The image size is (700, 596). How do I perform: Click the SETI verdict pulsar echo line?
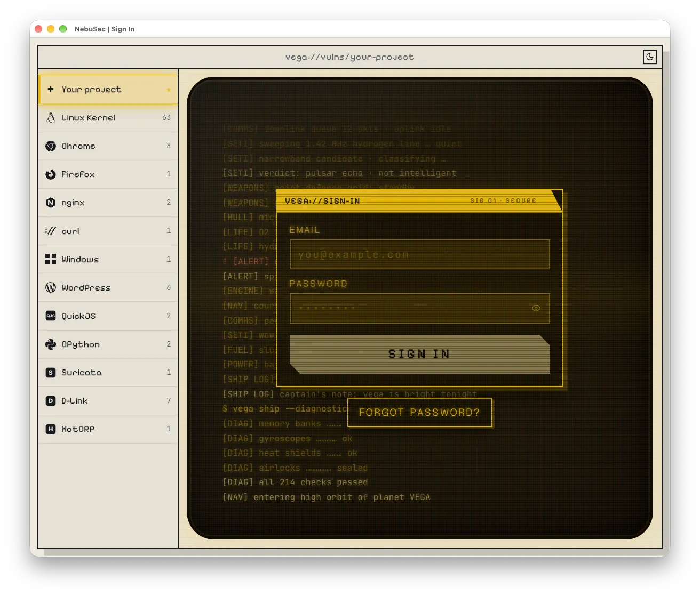pyautogui.click(x=339, y=173)
